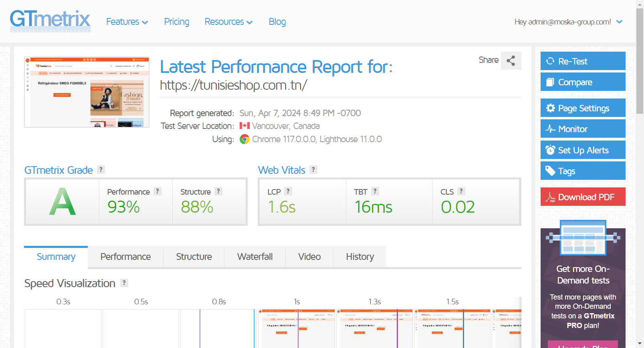The height and width of the screenshot is (348, 644).
Task: Click the site screenshot thumbnail
Action: pos(87,92)
